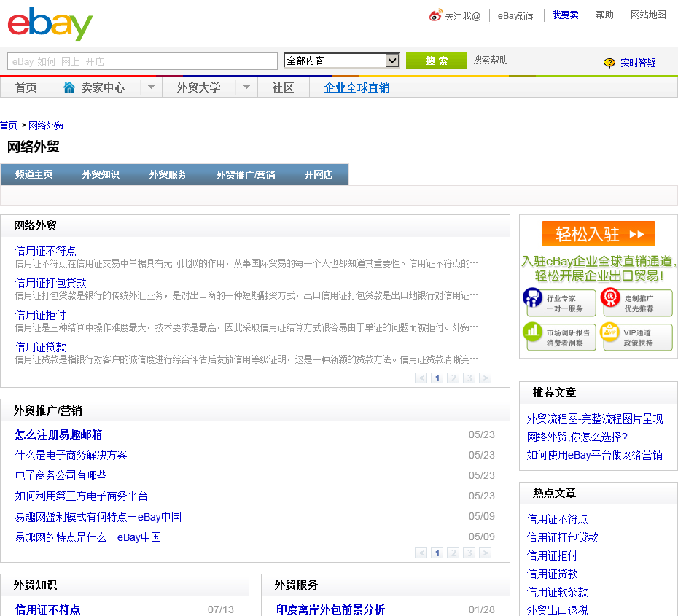
Task: Click the 网络外贸 breadcrumb link
Action: click(x=46, y=126)
